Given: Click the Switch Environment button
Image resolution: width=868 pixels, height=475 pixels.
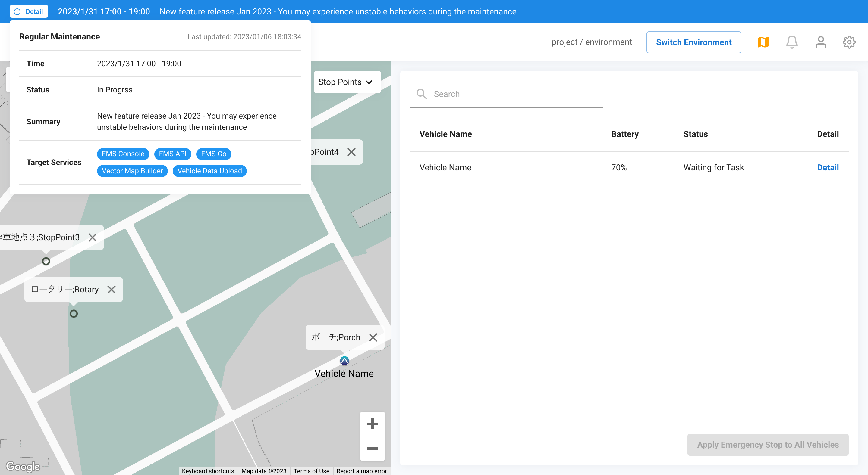Looking at the screenshot, I should (x=693, y=42).
